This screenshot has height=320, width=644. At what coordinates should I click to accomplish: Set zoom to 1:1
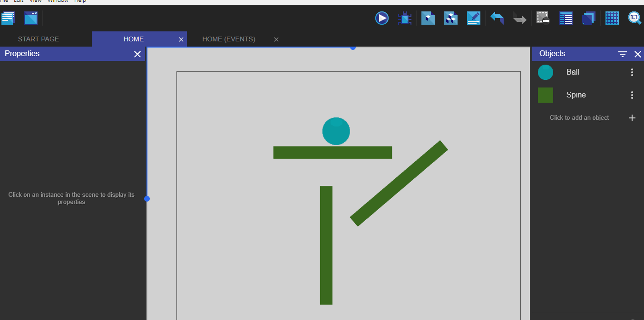pos(634,18)
